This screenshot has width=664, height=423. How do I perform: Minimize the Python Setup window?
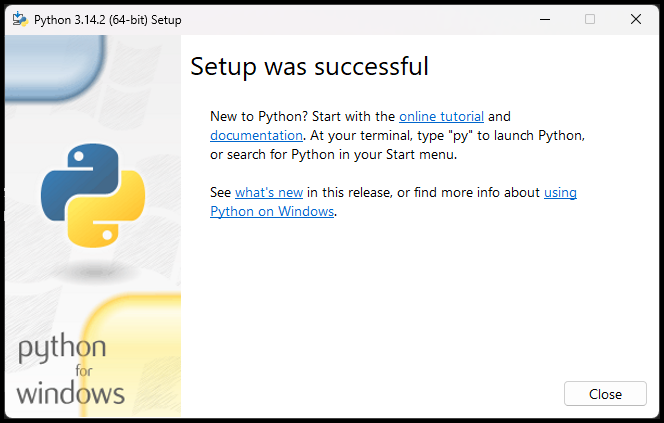[544, 19]
